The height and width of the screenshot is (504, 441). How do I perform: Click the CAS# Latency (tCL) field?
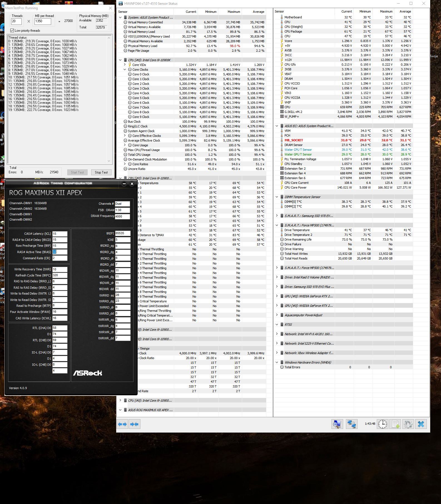click(x=60, y=234)
